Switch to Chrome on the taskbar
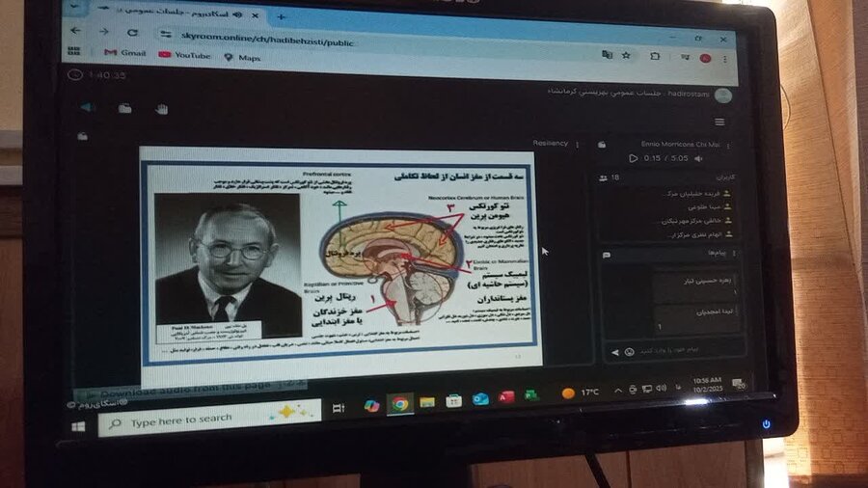Image resolution: width=868 pixels, height=488 pixels. (x=399, y=404)
